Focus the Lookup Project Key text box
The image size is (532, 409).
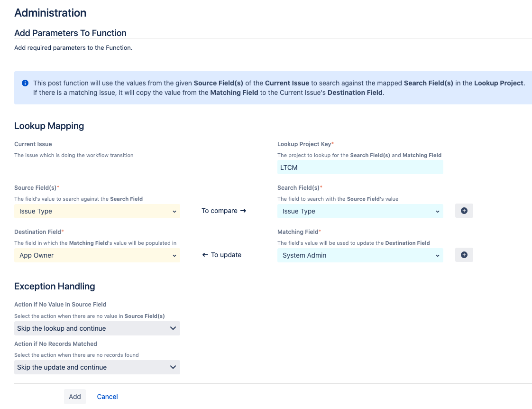(x=360, y=167)
